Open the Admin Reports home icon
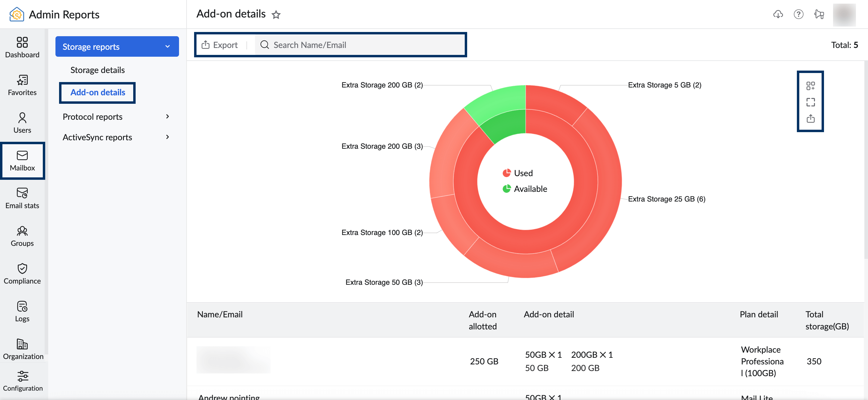Screen dimensions: 868x400 point(17,14)
